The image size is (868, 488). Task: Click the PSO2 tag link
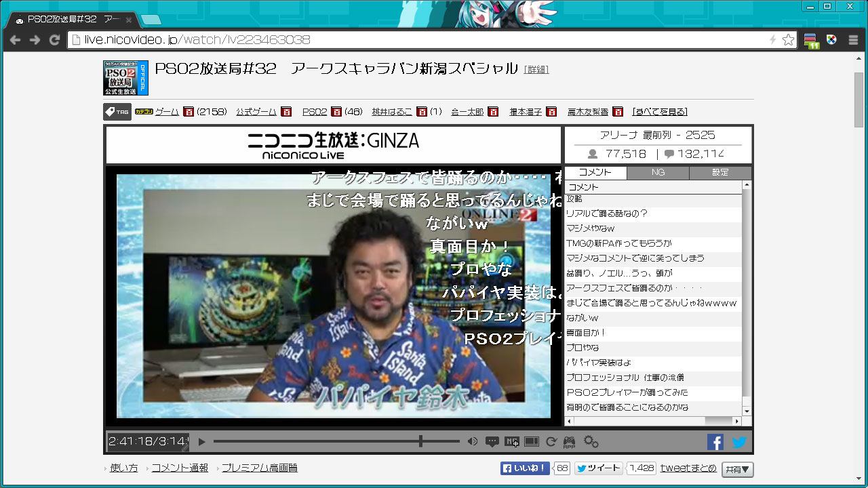pyautogui.click(x=315, y=112)
